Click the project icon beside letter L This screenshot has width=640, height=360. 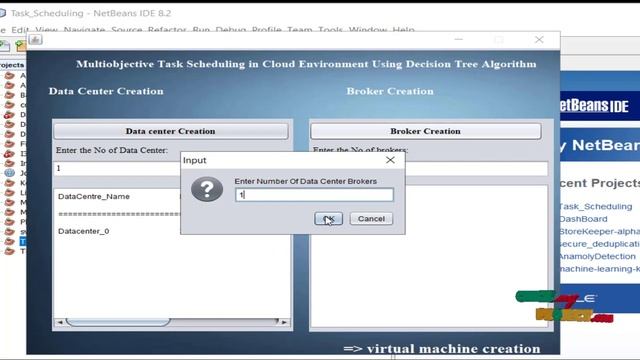(x=9, y=193)
